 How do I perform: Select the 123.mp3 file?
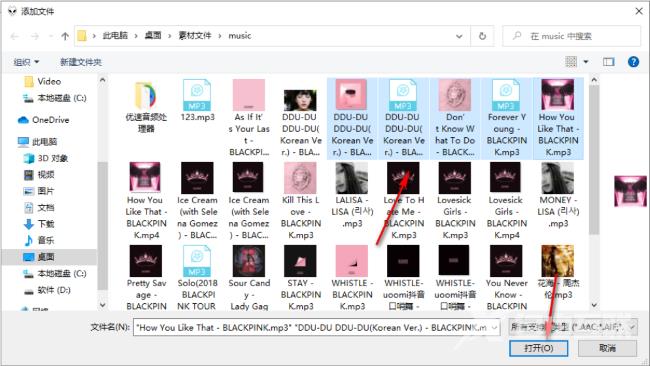click(197, 101)
